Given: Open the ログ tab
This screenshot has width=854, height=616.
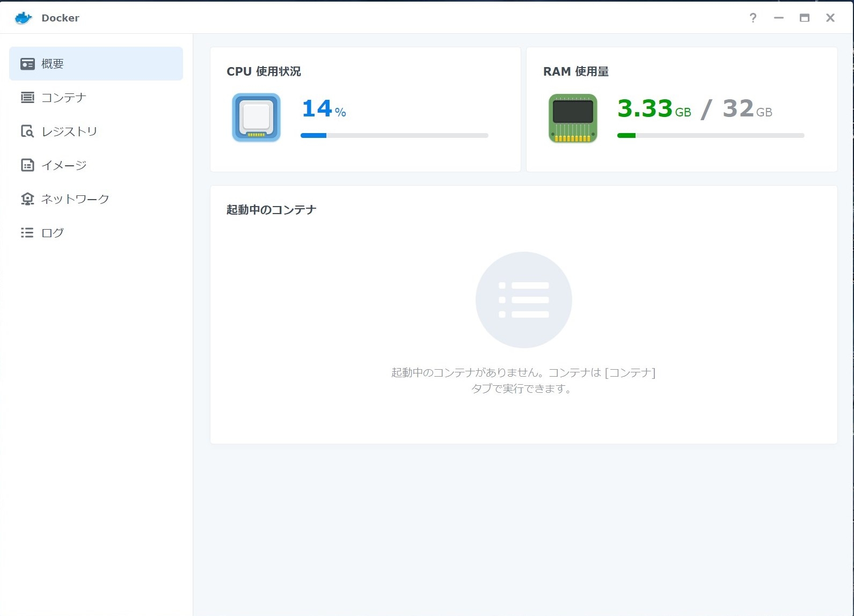Looking at the screenshot, I should [53, 233].
